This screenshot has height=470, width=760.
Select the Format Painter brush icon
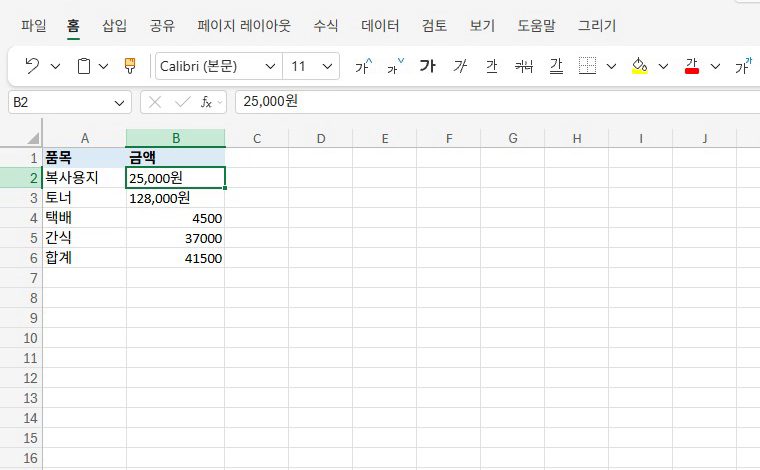tap(130, 66)
